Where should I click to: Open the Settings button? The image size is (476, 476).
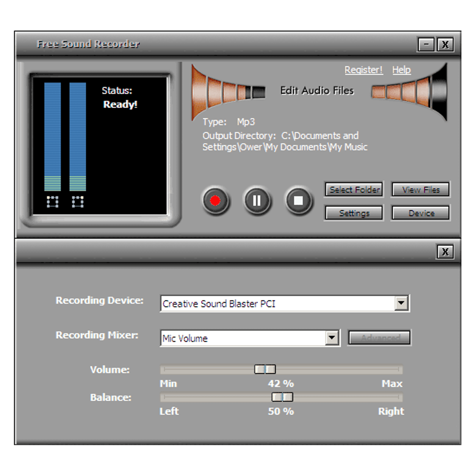pyautogui.click(x=354, y=213)
